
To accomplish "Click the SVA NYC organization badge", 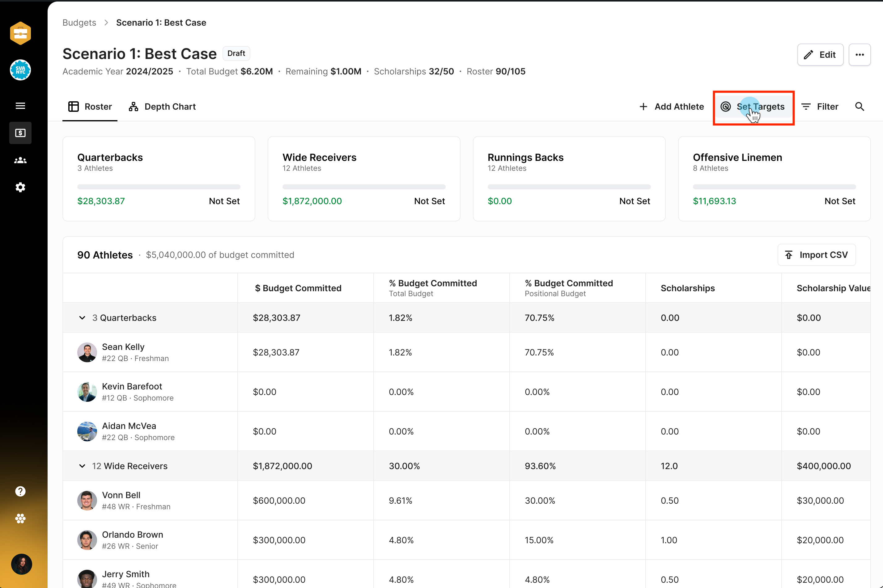I will [20, 70].
